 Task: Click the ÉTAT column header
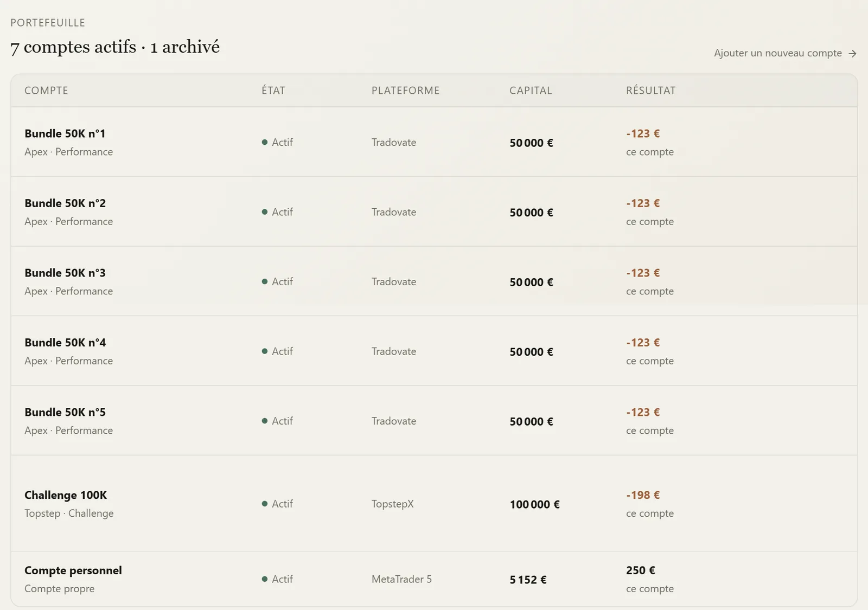tap(273, 91)
